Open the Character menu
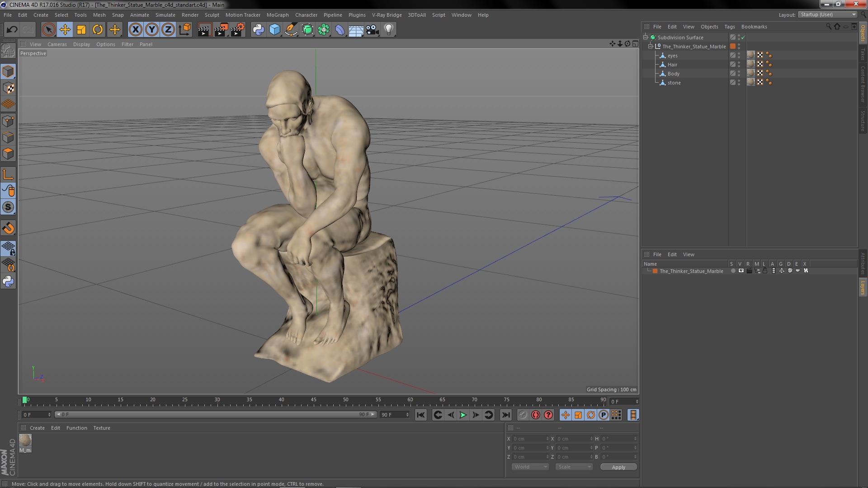The height and width of the screenshot is (488, 868). (x=306, y=15)
